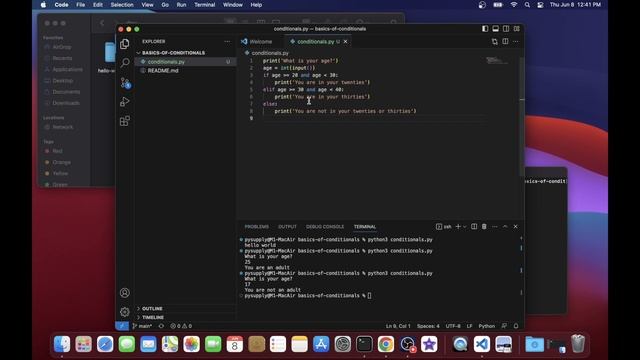Open the terminal launch profile dropdown arrow
The height and width of the screenshot is (360, 640).
[x=464, y=227]
